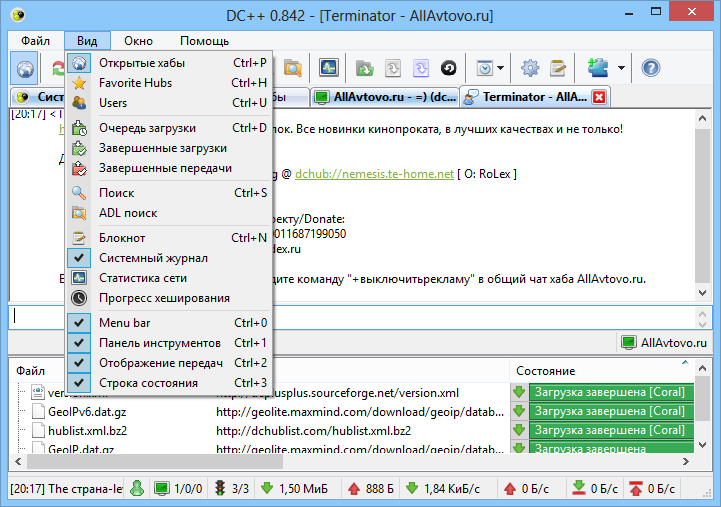This screenshot has height=507, width=721.
Task: Open the dchub://nemesis.te-home.net link
Action: click(x=374, y=174)
